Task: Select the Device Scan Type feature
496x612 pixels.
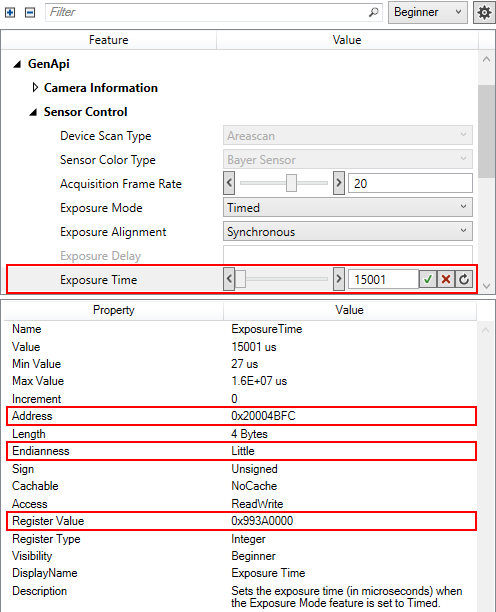Action: (105, 136)
